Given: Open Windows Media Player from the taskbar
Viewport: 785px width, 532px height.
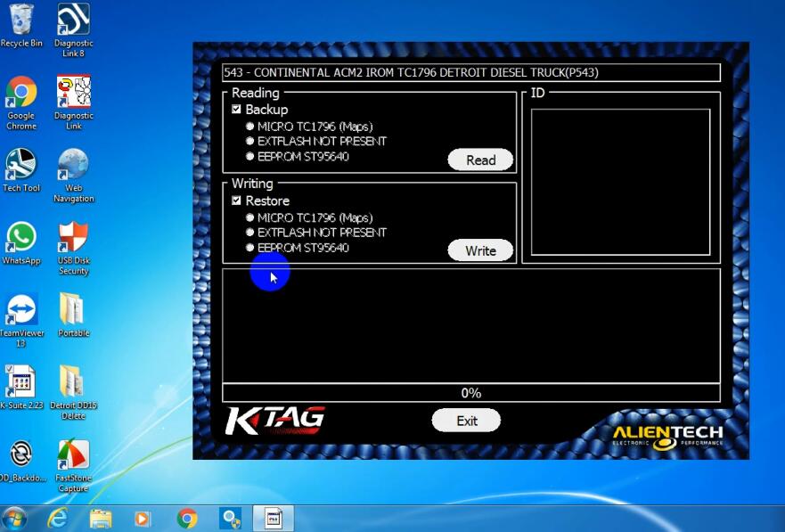Looking at the screenshot, I should pos(143,519).
